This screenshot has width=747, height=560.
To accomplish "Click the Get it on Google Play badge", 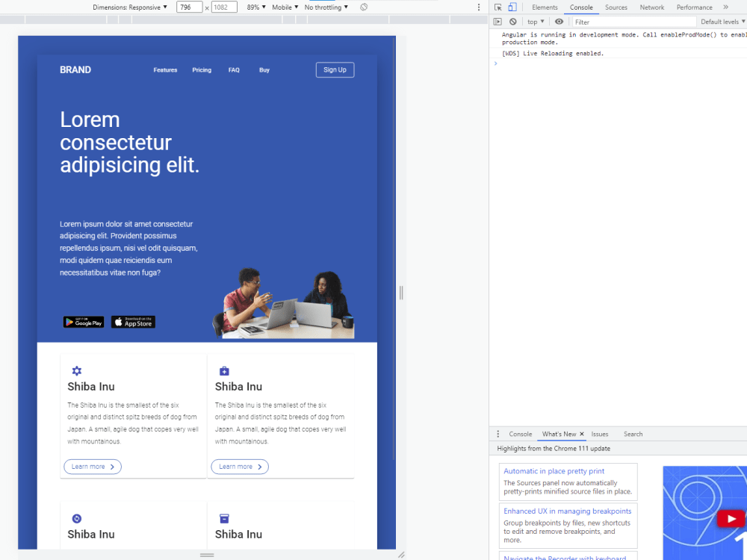I will [x=84, y=322].
